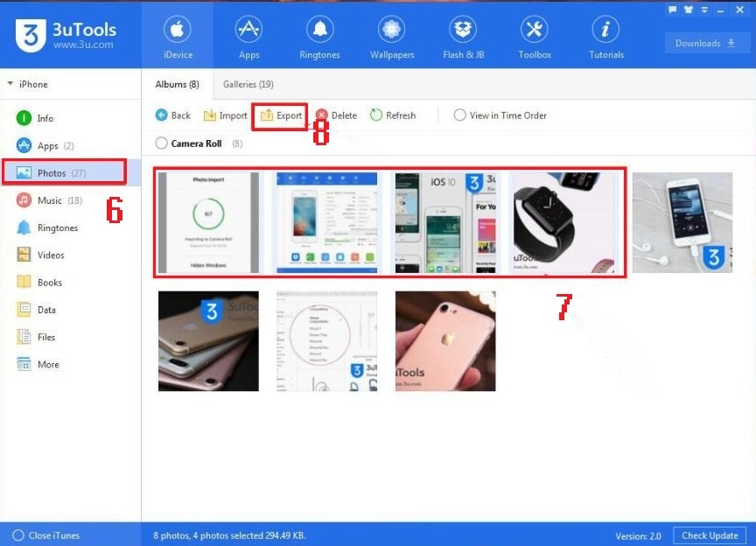Open the Downloads button
Image resolution: width=756 pixels, height=546 pixels.
(x=705, y=44)
